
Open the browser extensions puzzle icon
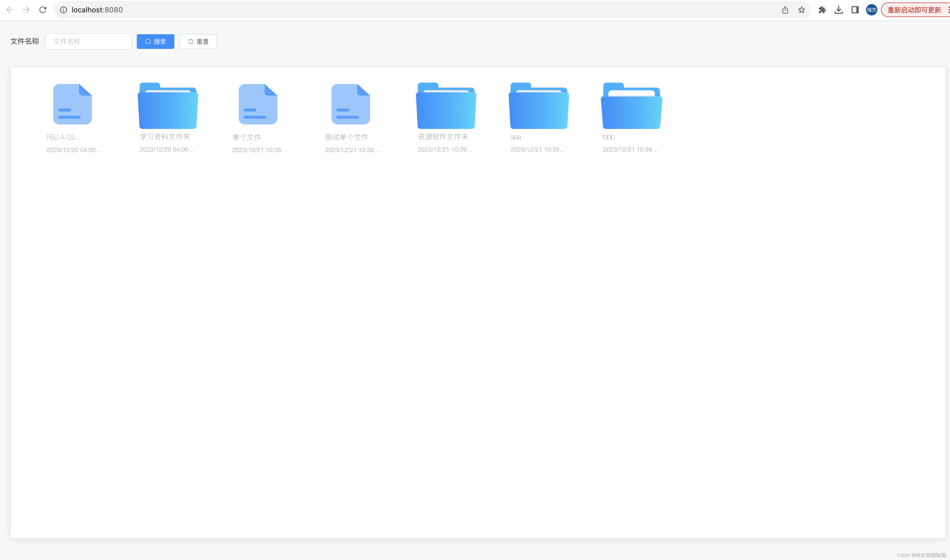pos(822,10)
